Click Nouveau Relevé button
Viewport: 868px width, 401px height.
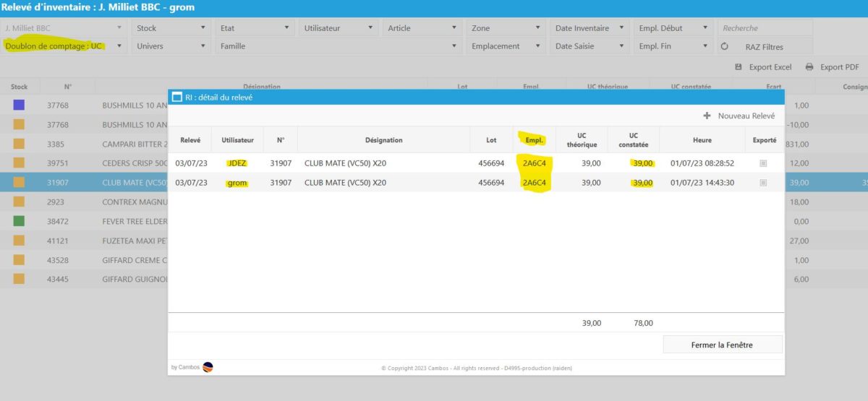[739, 116]
